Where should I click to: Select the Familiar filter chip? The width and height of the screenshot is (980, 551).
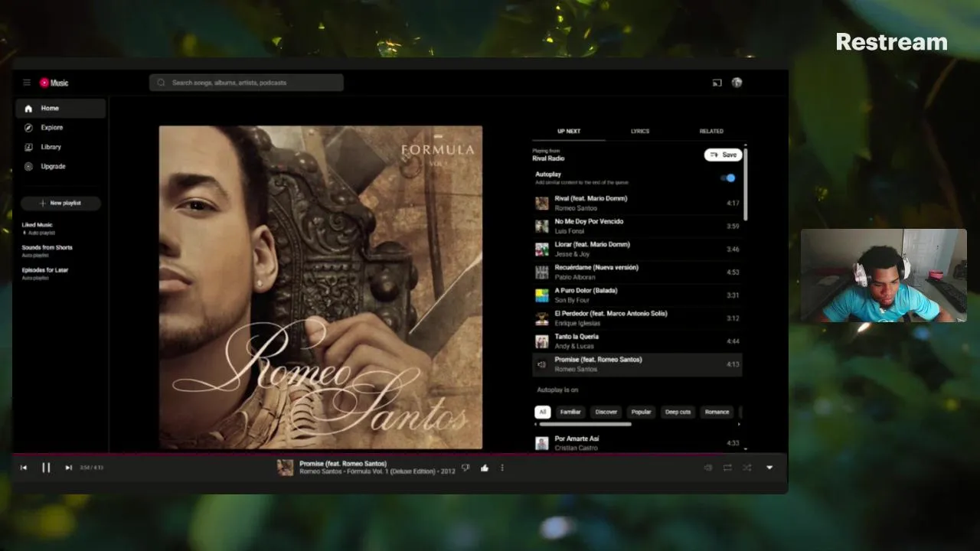570,412
